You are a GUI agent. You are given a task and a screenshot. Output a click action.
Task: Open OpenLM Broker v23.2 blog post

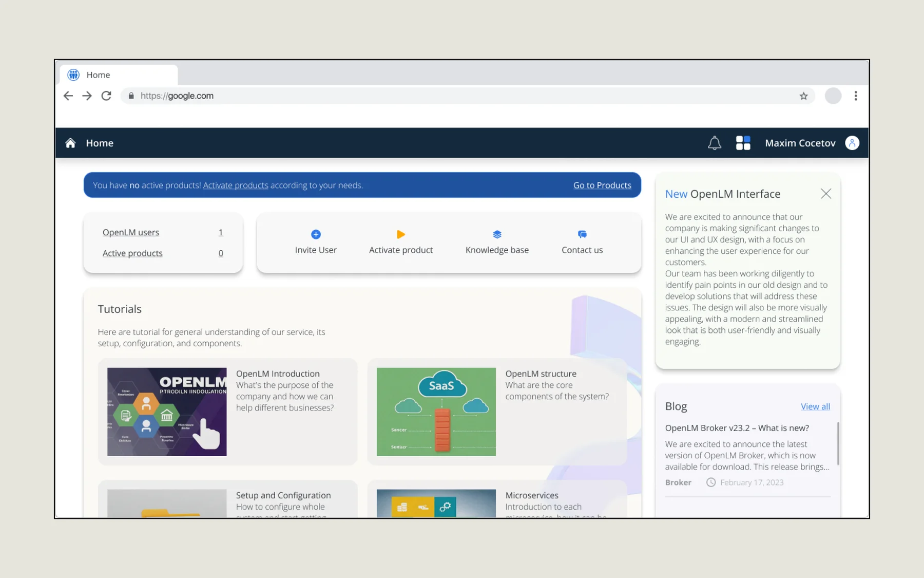(737, 428)
